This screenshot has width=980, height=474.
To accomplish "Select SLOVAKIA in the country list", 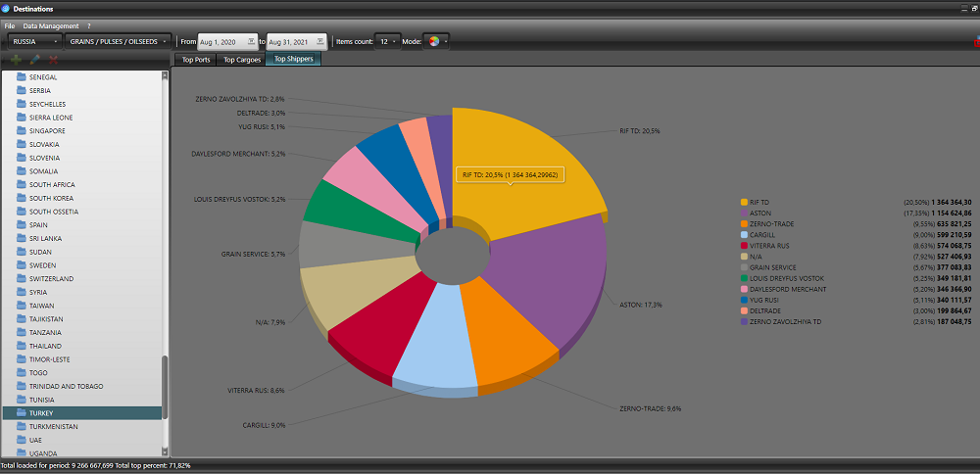I will 81,144.
